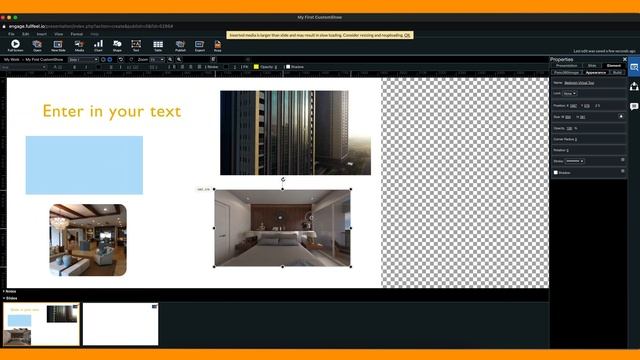The image size is (640, 360).
Task: Switch to the Slide properties tab
Action: [592, 66]
